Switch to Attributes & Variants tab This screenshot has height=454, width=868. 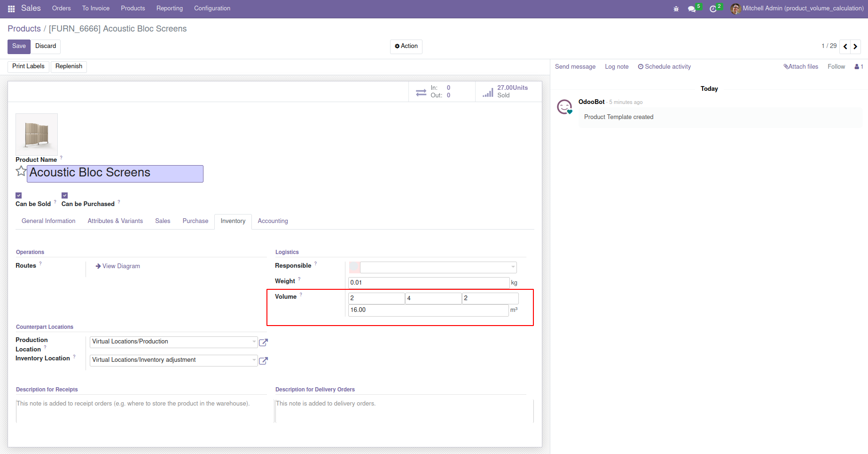115,221
